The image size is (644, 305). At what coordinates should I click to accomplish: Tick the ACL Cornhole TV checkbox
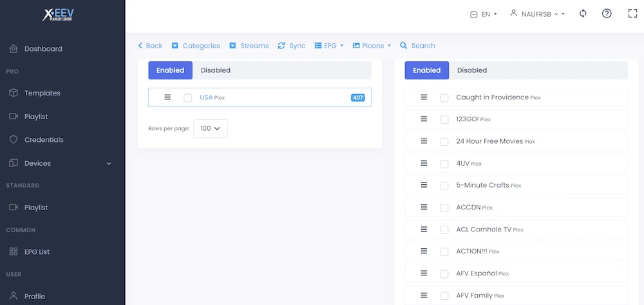(x=444, y=230)
